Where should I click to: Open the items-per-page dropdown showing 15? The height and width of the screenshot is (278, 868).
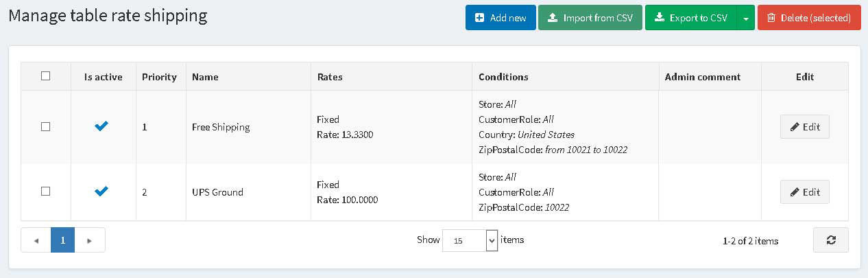470,240
